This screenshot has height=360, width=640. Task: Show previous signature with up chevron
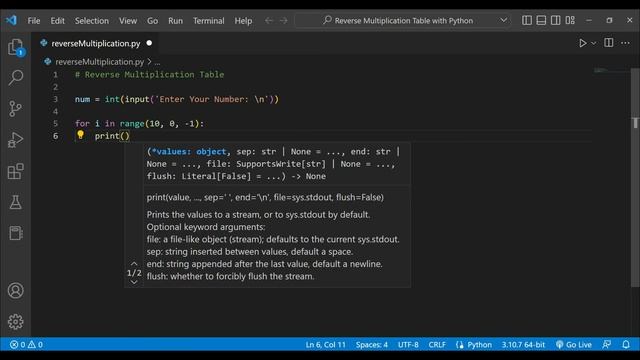(134, 264)
